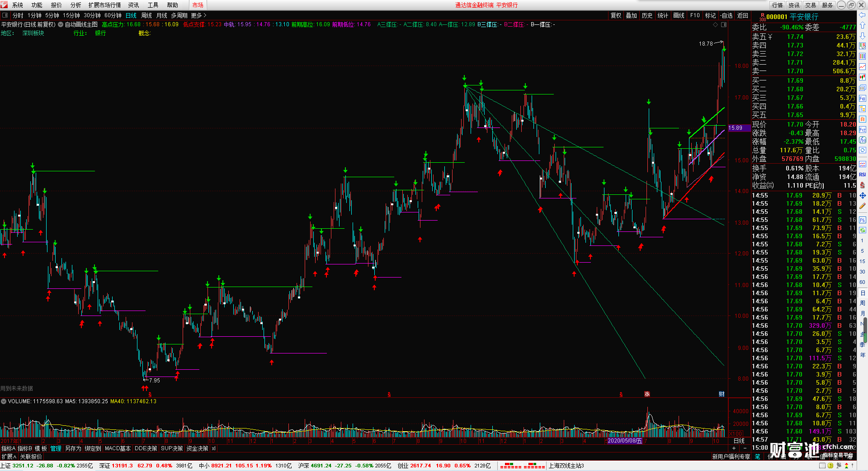Click the F5 switch icon in sidebar

[x=863, y=220]
